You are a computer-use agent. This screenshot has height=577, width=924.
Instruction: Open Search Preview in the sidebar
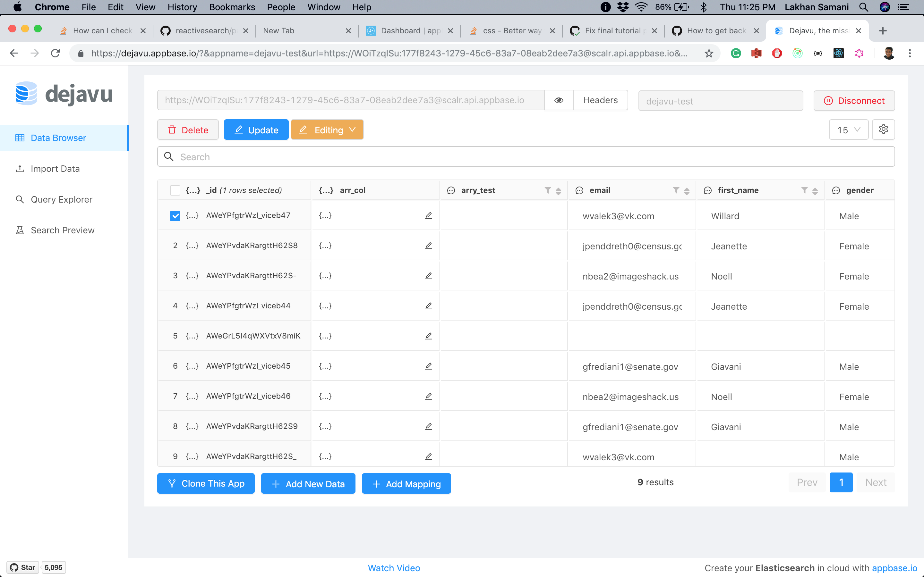coord(62,230)
